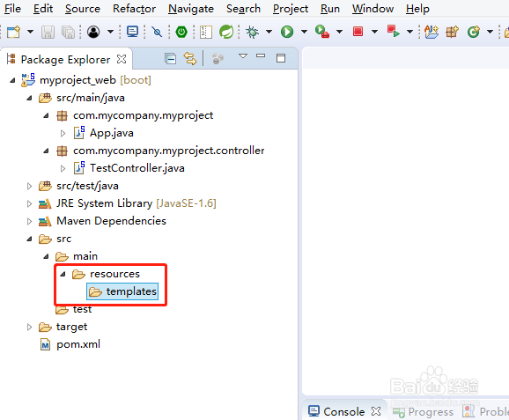
Task: Expand JRE System Library node
Action: pyautogui.click(x=29, y=203)
